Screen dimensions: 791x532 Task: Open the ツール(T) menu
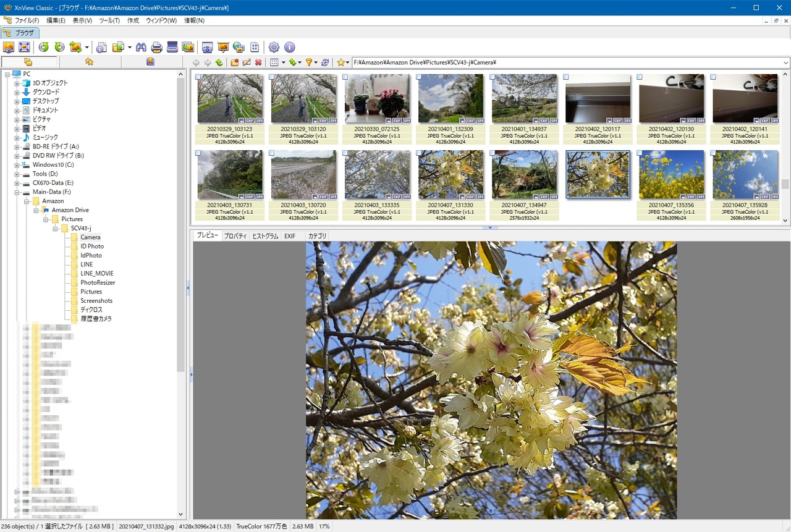click(109, 20)
